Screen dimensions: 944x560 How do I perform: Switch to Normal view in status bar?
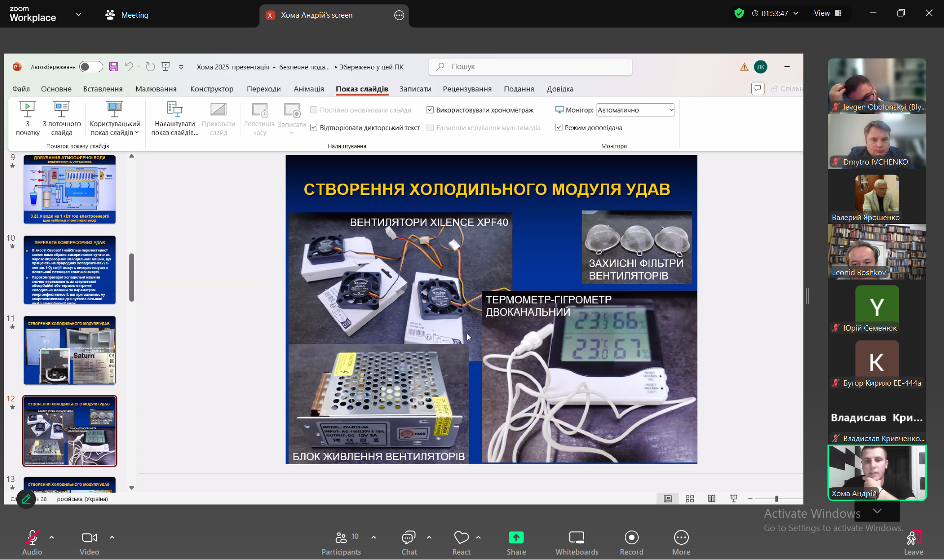click(668, 499)
